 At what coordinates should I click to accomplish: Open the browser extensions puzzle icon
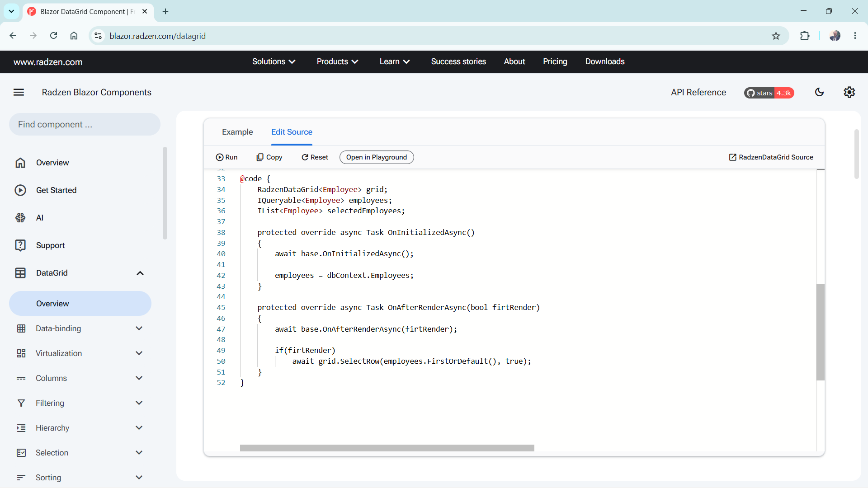(x=805, y=36)
